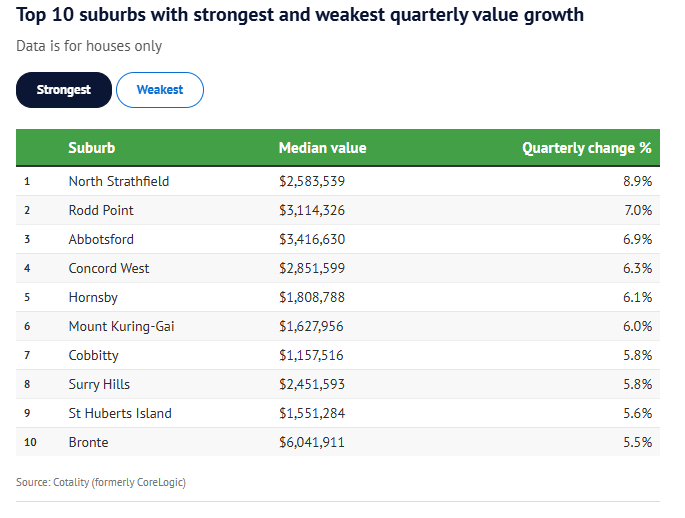Click the Cotality source credit text
This screenshot has width=685, height=518.
click(101, 482)
